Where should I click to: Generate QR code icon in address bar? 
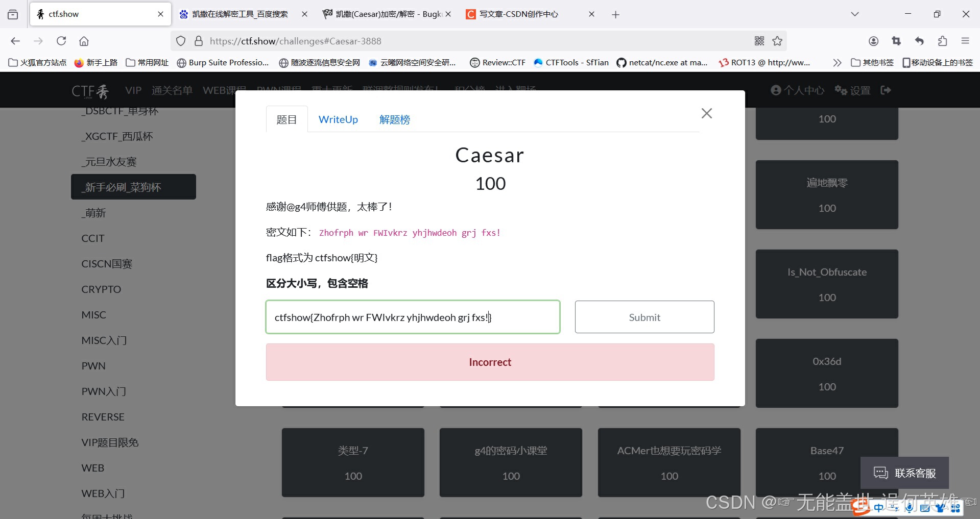click(x=759, y=41)
